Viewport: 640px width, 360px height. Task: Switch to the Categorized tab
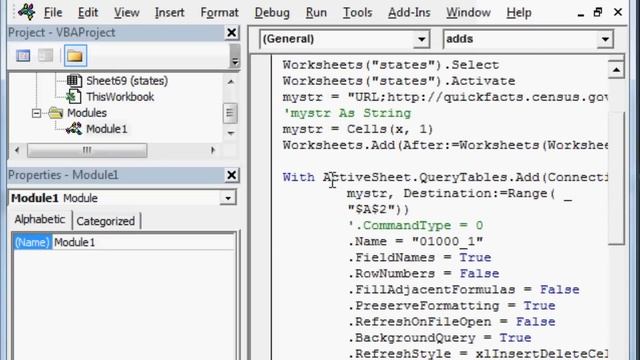(106, 221)
